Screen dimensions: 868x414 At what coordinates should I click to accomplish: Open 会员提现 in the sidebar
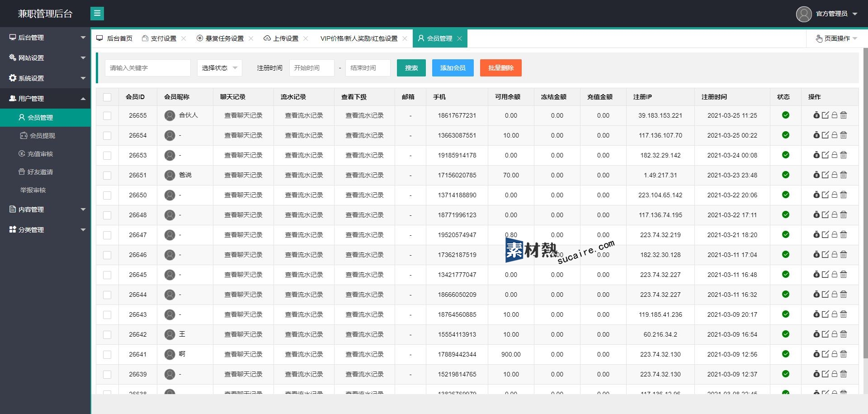pos(45,136)
